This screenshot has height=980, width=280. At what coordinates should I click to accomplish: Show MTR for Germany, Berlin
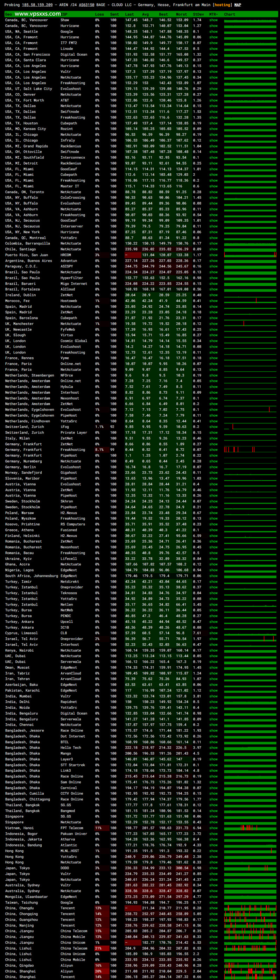(x=213, y=467)
